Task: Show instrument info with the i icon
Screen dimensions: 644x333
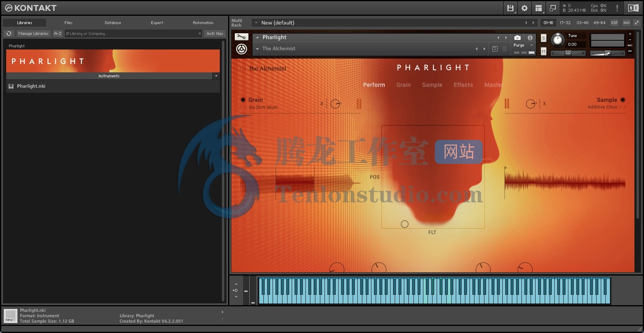Action: click(x=530, y=38)
